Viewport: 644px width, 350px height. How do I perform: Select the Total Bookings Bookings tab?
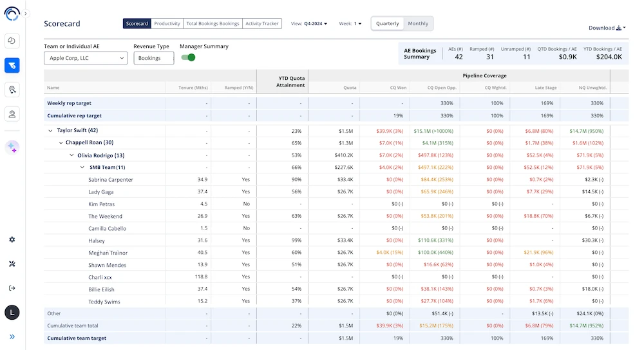coord(213,24)
